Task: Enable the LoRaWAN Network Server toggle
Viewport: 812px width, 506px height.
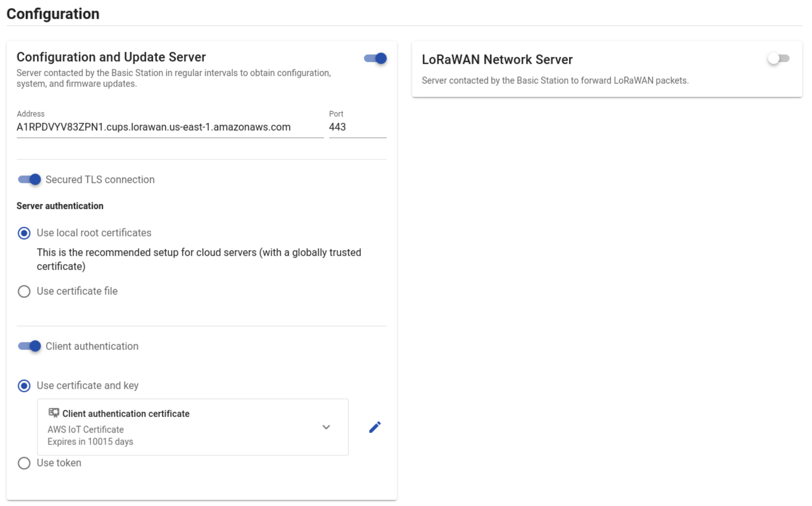Action: [779, 58]
